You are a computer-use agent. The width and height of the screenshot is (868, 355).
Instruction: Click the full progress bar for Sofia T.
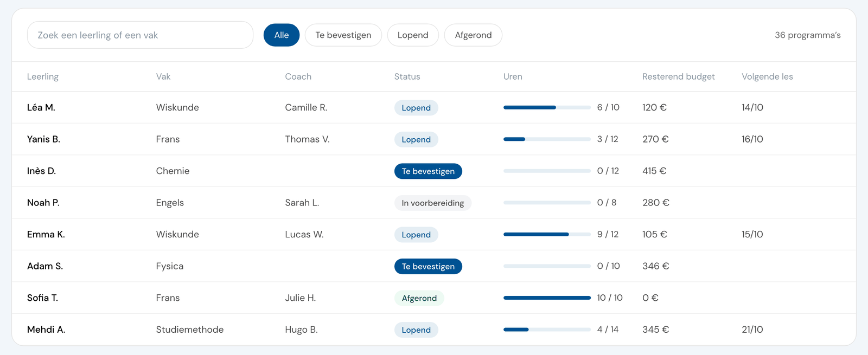547,298
